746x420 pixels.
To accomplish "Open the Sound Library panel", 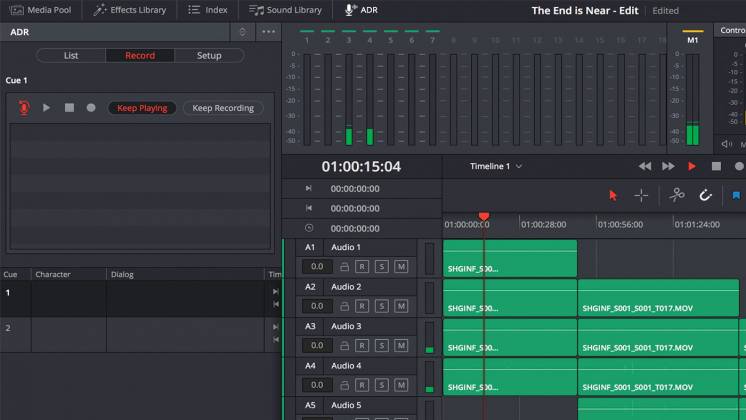I will (285, 10).
